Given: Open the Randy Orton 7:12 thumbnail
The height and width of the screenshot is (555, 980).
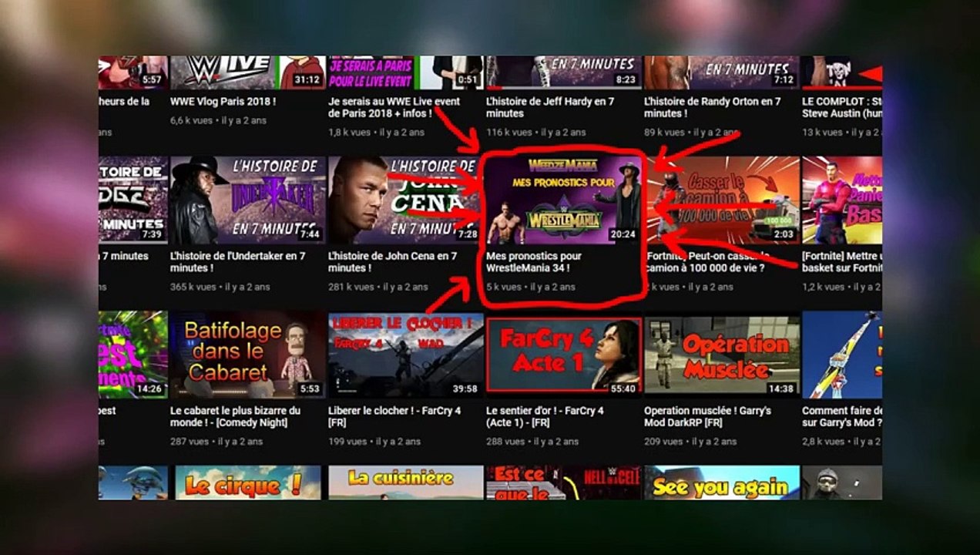Looking at the screenshot, I should (721, 72).
